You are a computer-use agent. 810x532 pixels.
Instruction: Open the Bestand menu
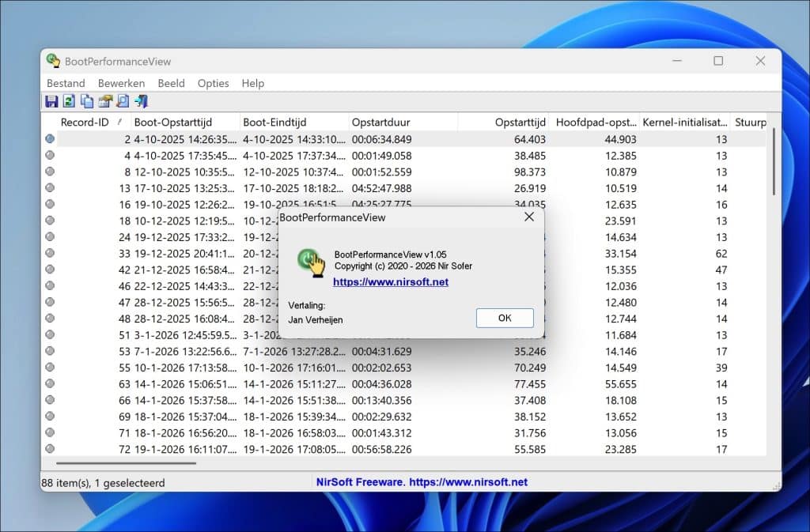(x=66, y=83)
